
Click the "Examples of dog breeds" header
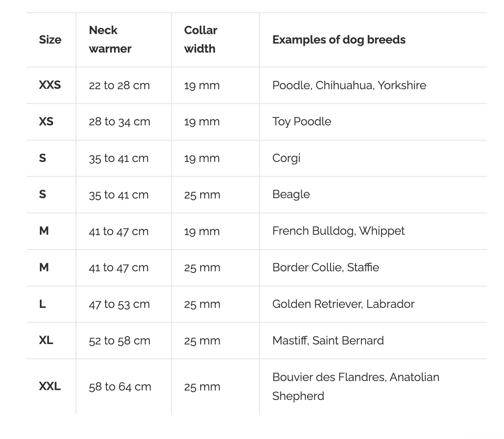coord(339,39)
